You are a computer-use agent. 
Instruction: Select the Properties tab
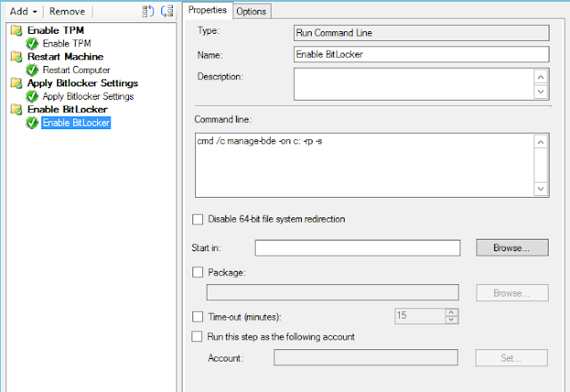tap(208, 10)
